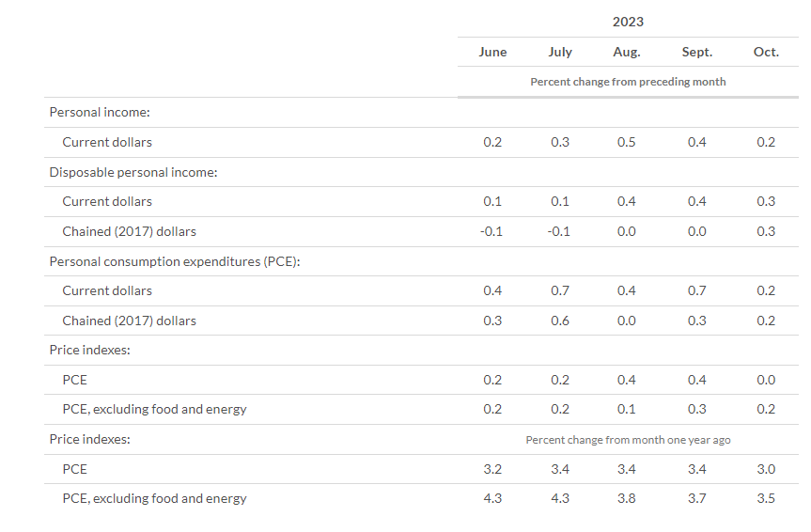Select the Sept. column header
This screenshot has height=532, width=811.
pyautogui.click(x=696, y=53)
